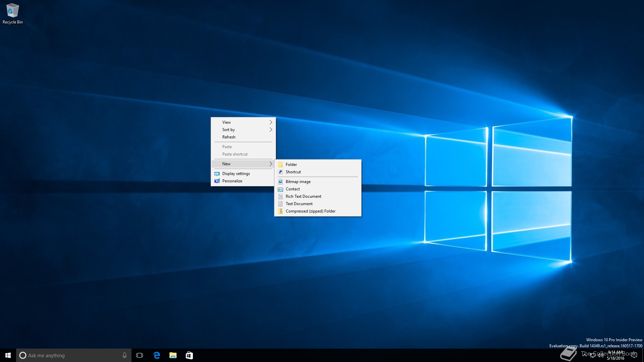The image size is (644, 362).
Task: Click the Rich Text Document icon
Action: (x=280, y=196)
